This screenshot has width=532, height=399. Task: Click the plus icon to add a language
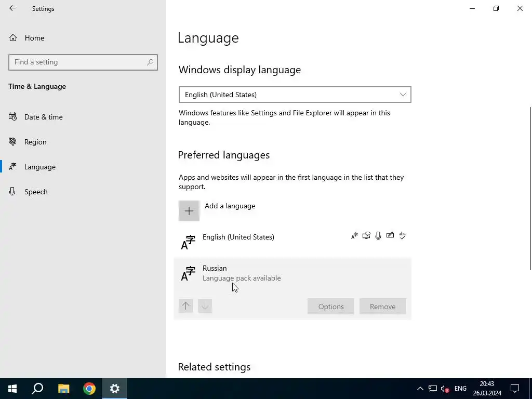click(x=189, y=211)
